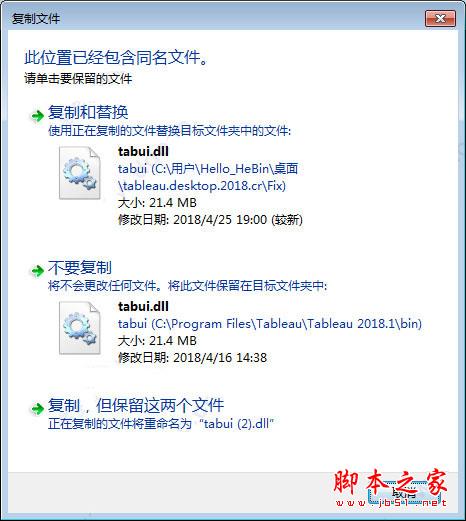
Task: Click the source path containing Hello_HeBin\桌面
Action: pos(208,177)
